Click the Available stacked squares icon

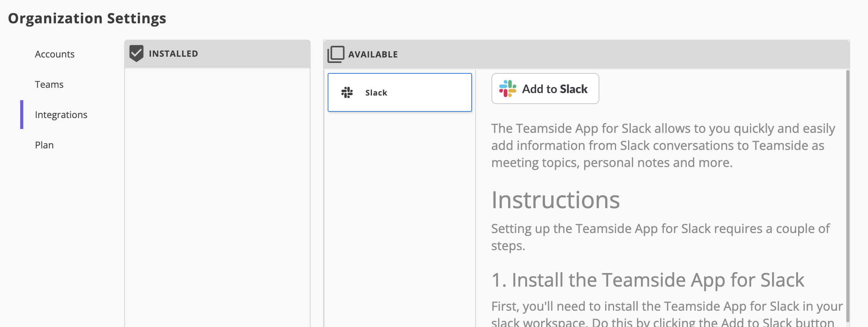coord(336,54)
